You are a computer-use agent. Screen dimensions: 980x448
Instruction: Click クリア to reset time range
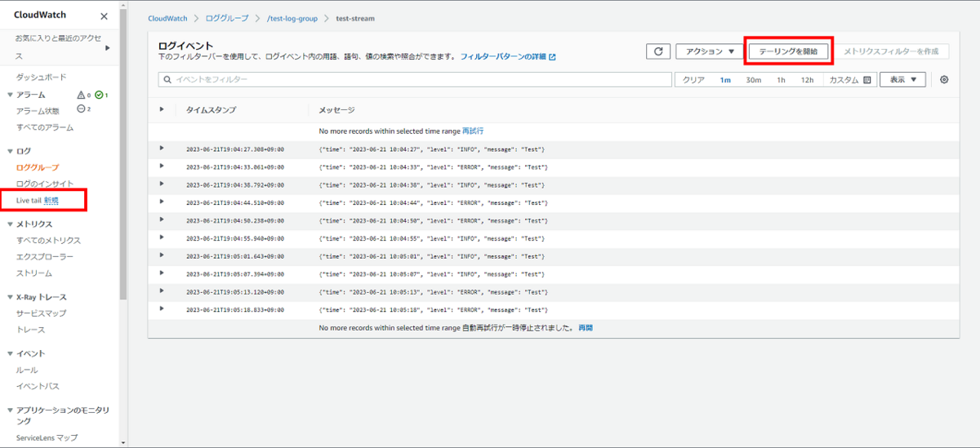click(693, 80)
